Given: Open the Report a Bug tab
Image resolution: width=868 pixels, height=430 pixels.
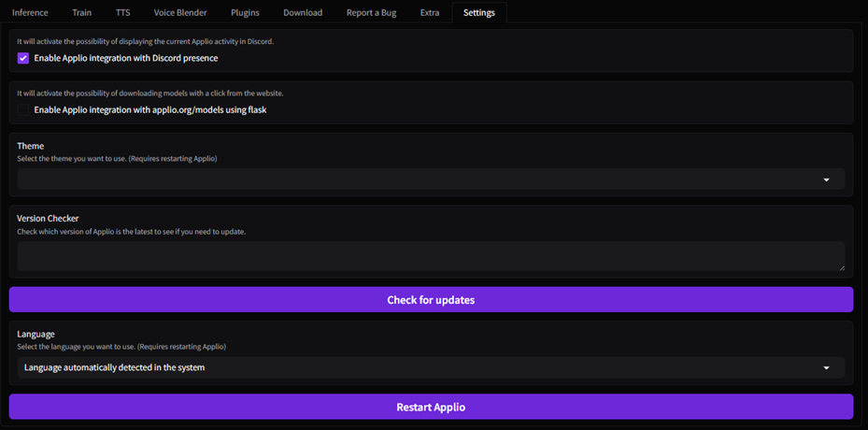Looking at the screenshot, I should [371, 12].
